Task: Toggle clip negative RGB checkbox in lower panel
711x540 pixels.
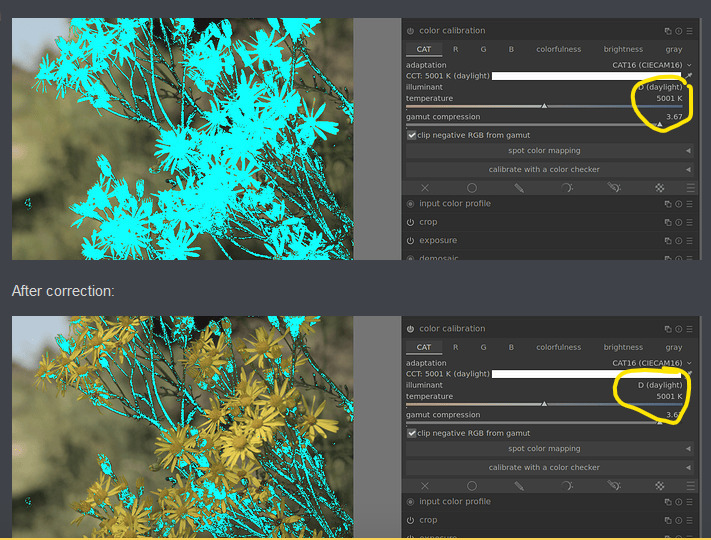Action: coord(412,433)
